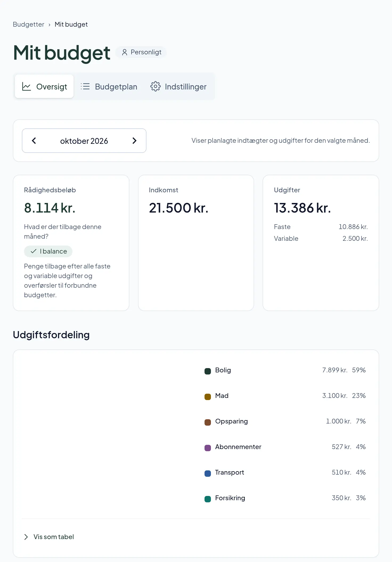
Task: Open the Oversigt tab
Action: point(44,87)
